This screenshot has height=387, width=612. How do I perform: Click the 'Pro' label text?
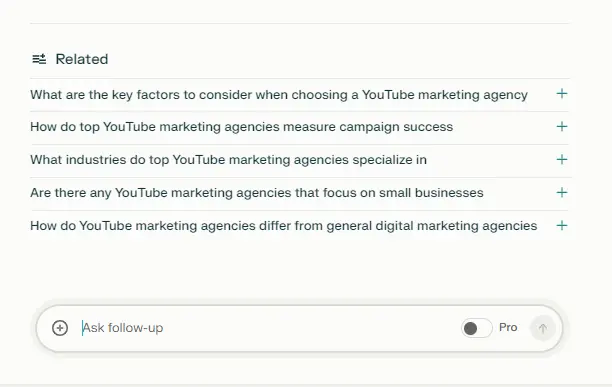pyautogui.click(x=508, y=327)
